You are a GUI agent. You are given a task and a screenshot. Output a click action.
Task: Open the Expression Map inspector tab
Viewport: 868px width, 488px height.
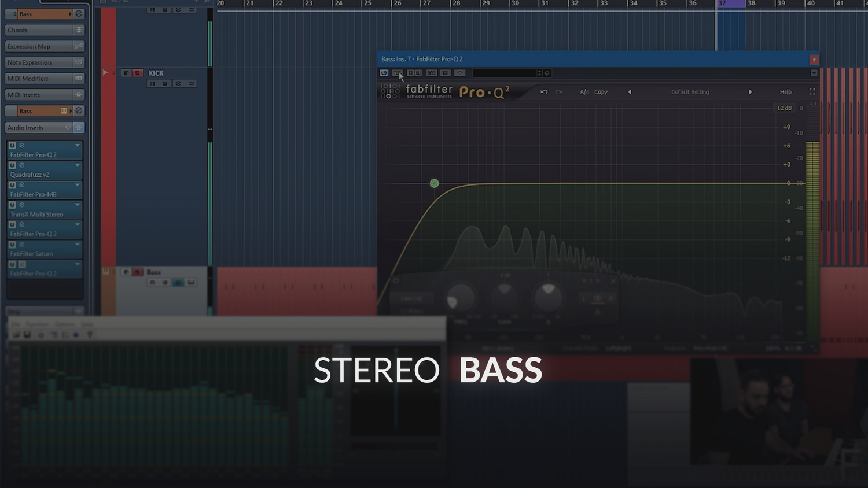click(x=39, y=46)
